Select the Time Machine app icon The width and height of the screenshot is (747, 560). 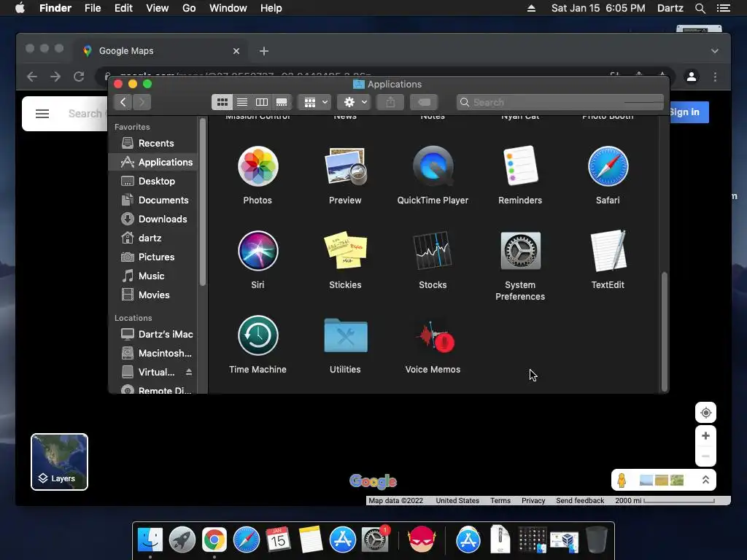coord(258,335)
